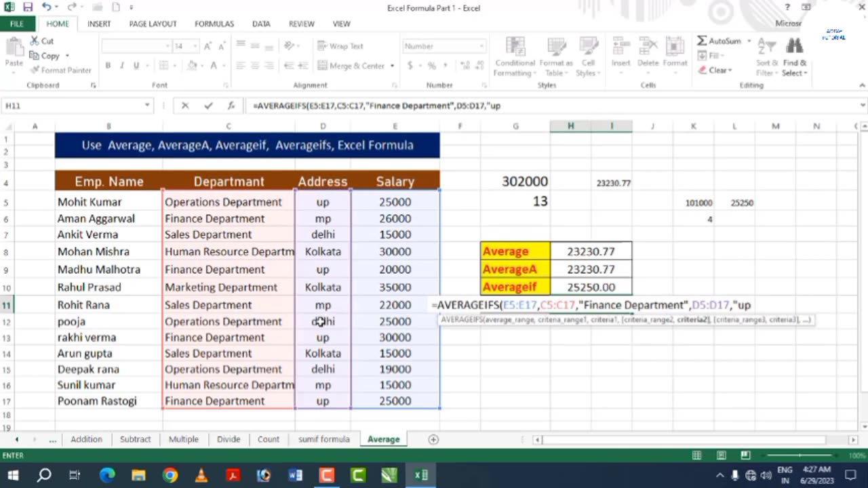868x488 pixels.
Task: Open the Subtract sheet tab
Action: click(x=135, y=439)
